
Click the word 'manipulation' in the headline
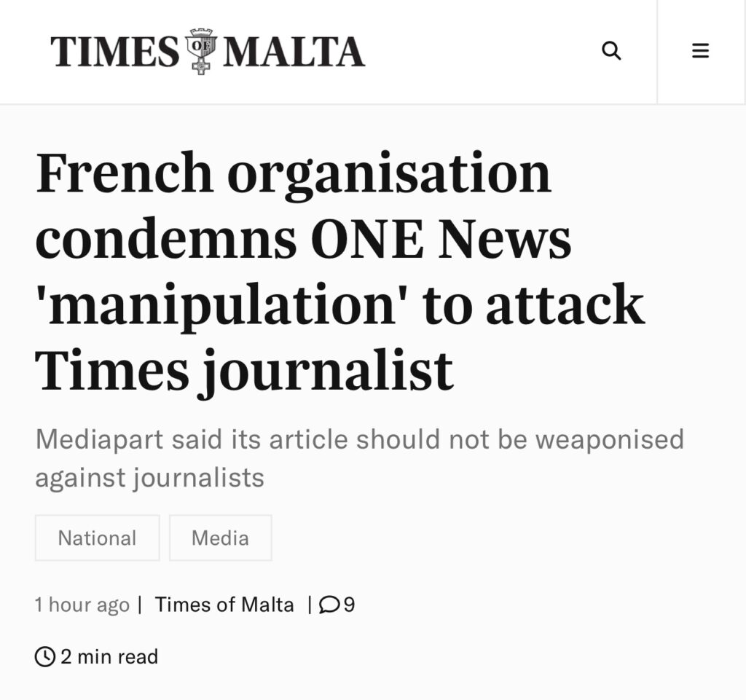point(216,305)
